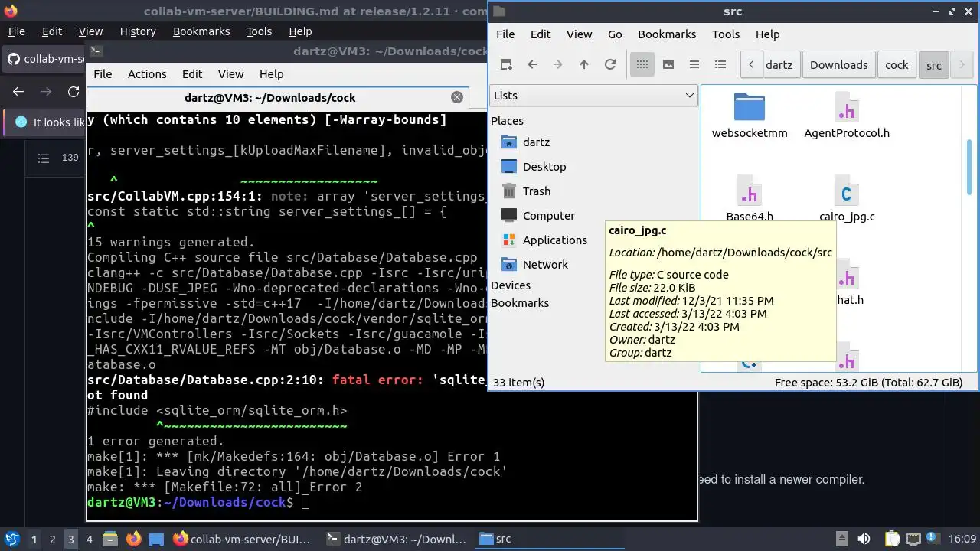This screenshot has height=551, width=980.
Task: Open Firefox File menu
Action: point(17,31)
